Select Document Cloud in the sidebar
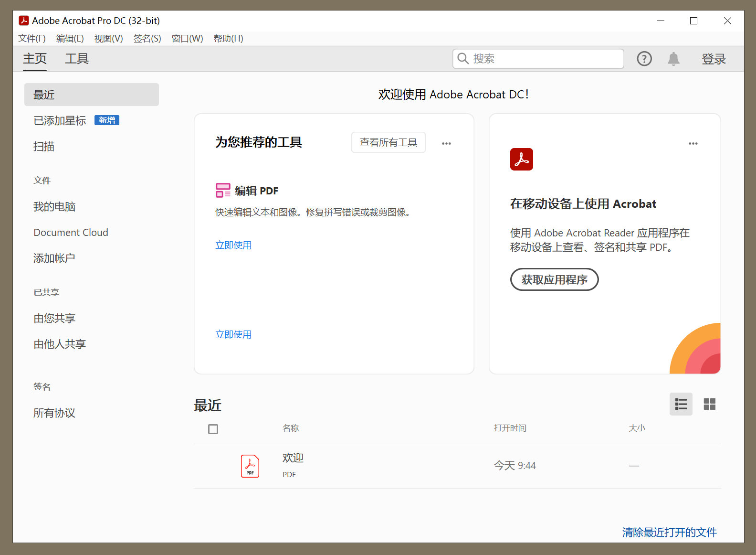 (x=71, y=233)
